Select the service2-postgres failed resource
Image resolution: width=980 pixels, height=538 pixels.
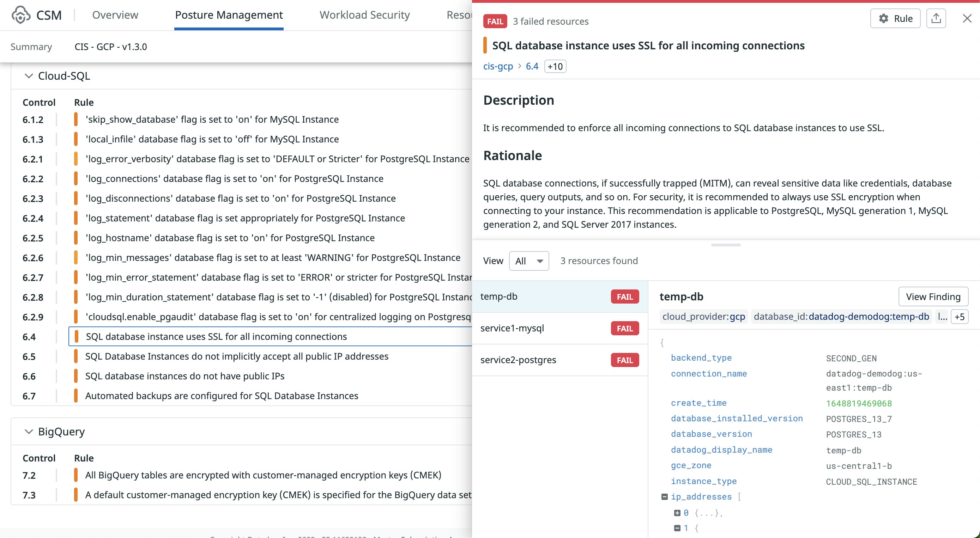coord(519,360)
